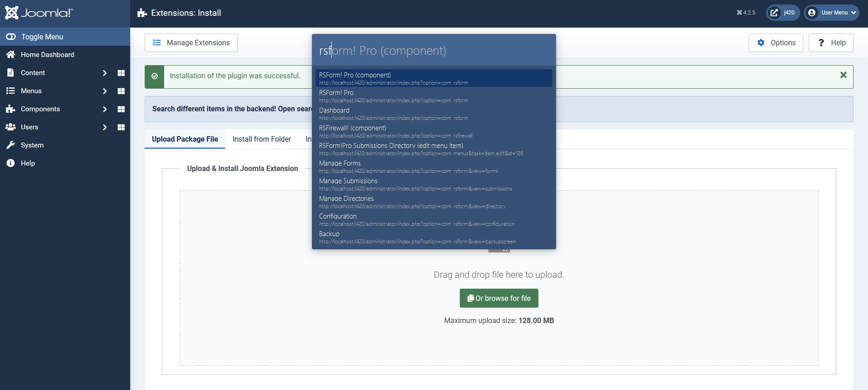Select RSForm! Pro (component) search result
Image resolution: width=868 pixels, height=390 pixels.
coord(434,78)
